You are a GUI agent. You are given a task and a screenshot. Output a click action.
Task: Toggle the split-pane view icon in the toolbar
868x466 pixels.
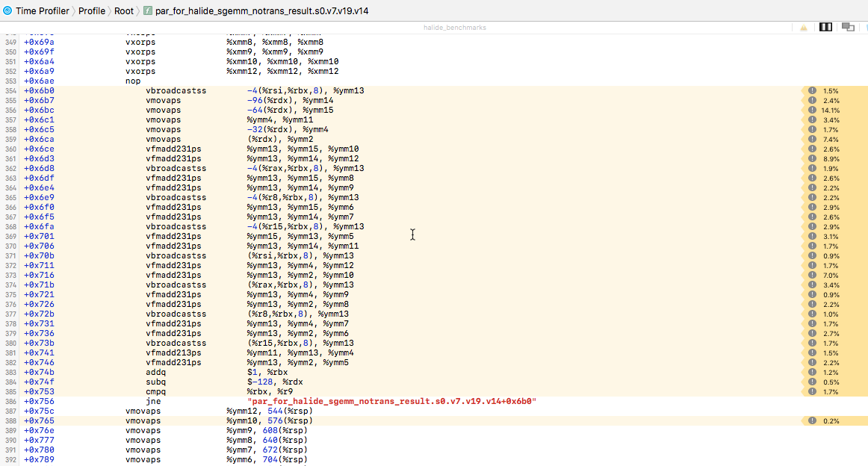(x=825, y=27)
